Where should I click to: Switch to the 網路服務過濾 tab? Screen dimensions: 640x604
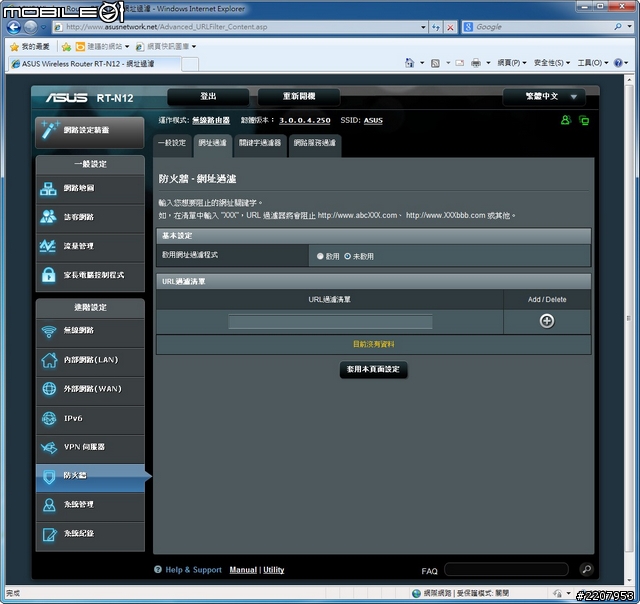coord(314,143)
